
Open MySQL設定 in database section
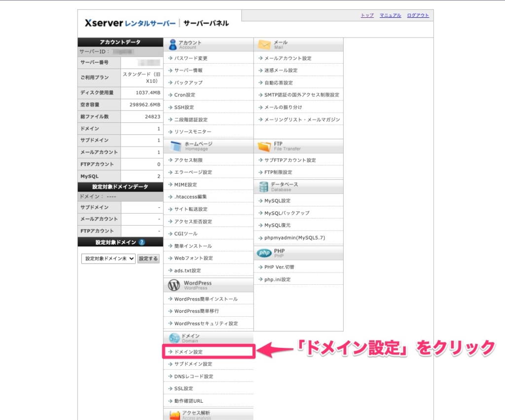[x=277, y=201]
